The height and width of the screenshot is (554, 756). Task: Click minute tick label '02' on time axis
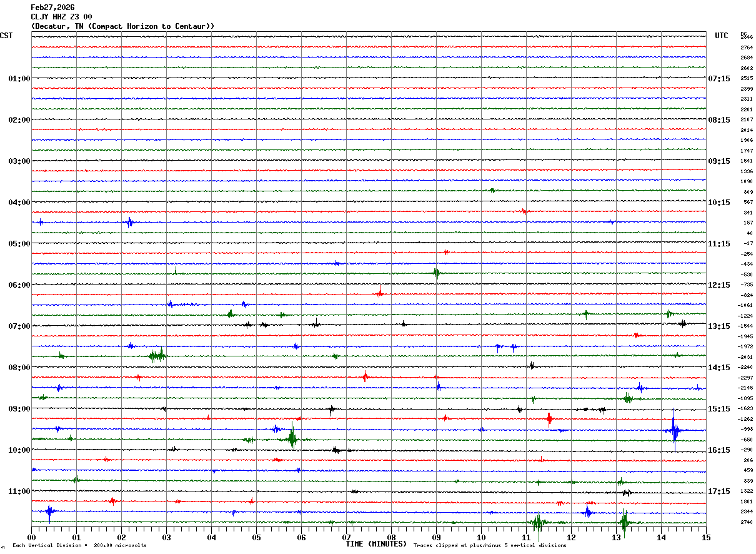pos(121,537)
